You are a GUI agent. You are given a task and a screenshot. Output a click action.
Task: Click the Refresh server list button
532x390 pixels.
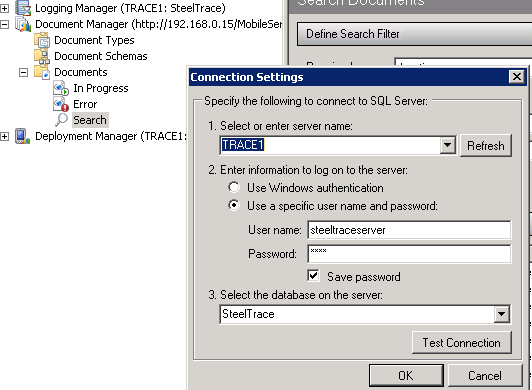(486, 146)
